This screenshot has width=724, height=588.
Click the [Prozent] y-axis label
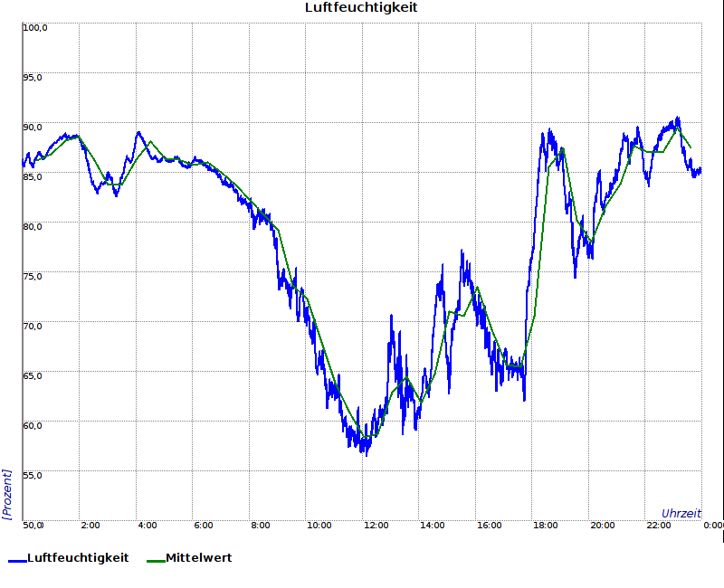tap(7, 494)
